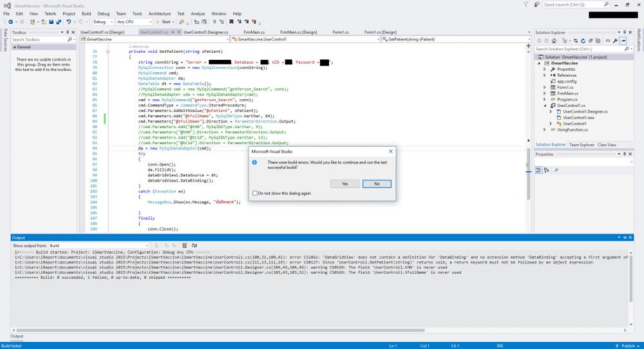The width and height of the screenshot is (644, 349).
Task: Open the Any CPU platform dropdown
Action: pyautogui.click(x=134, y=22)
